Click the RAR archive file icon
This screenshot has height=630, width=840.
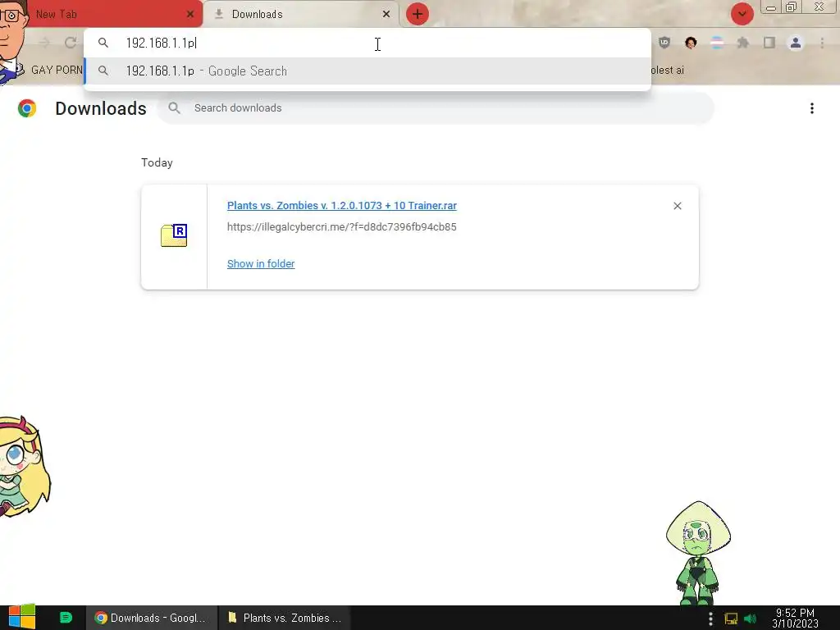point(174,235)
